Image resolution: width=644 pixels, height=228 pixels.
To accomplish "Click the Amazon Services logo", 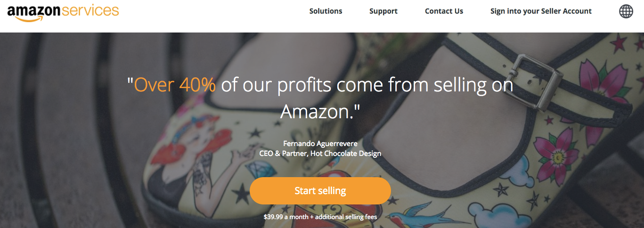I will point(63,11).
